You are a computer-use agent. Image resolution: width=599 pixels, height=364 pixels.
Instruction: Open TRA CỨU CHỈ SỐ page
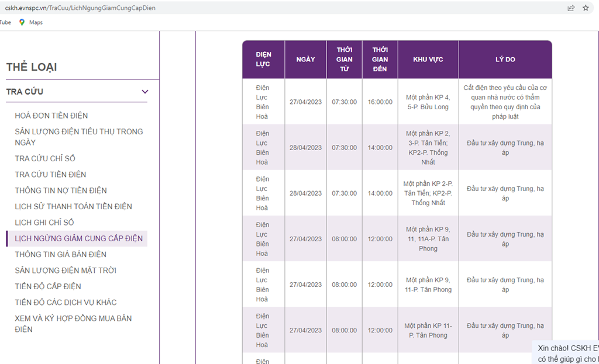click(x=45, y=158)
